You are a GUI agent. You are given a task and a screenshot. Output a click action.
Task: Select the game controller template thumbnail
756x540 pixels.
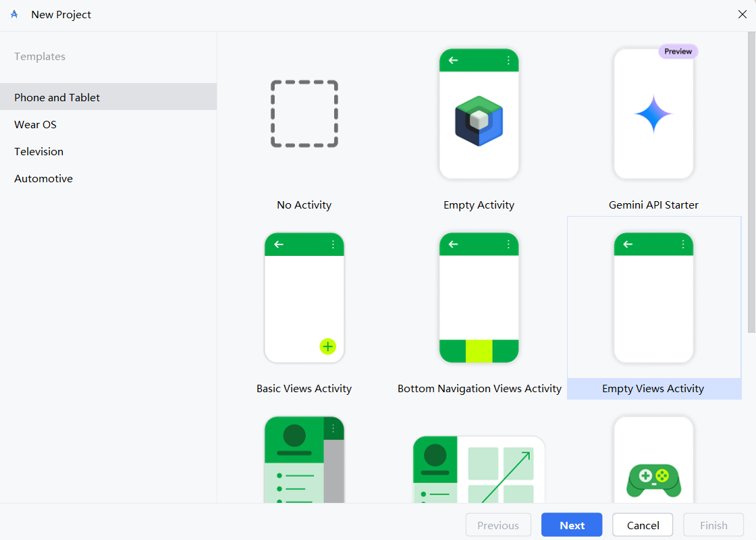pos(653,466)
